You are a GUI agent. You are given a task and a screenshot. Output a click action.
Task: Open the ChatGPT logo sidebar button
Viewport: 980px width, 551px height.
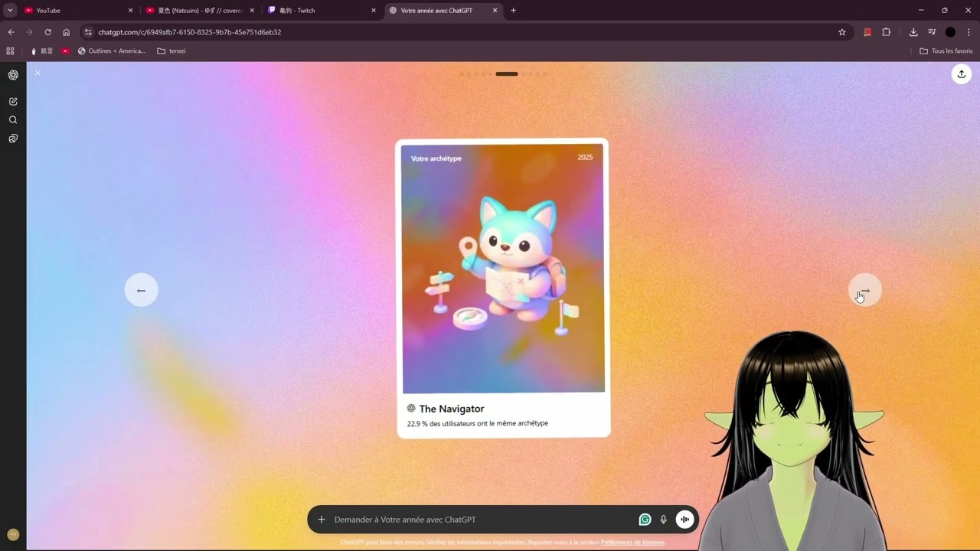point(13,75)
